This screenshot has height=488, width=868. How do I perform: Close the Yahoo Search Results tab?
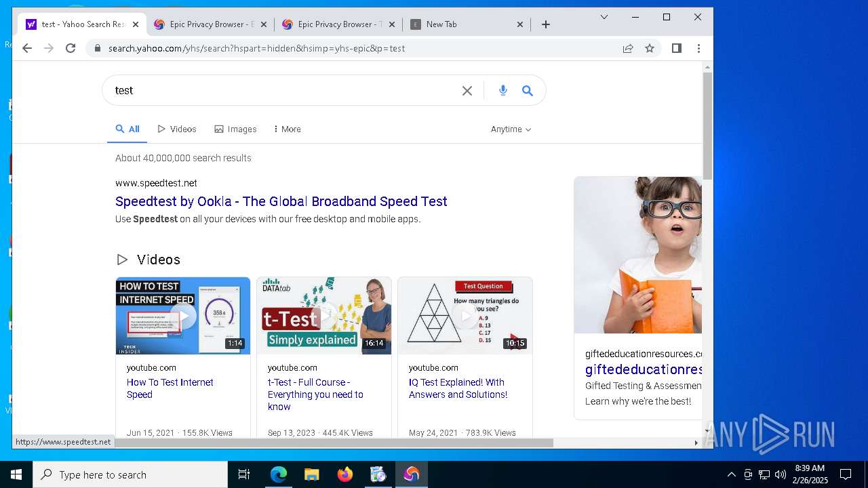coord(136,24)
